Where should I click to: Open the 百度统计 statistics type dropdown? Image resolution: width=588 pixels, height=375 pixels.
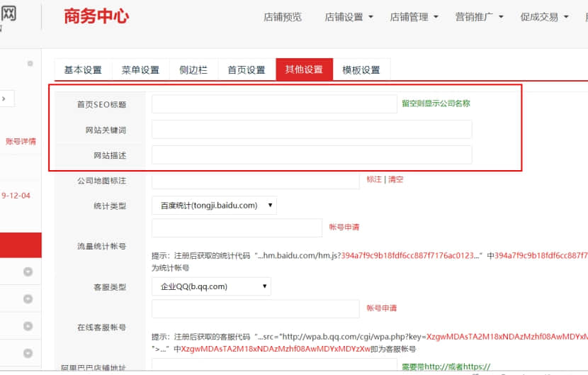[214, 206]
